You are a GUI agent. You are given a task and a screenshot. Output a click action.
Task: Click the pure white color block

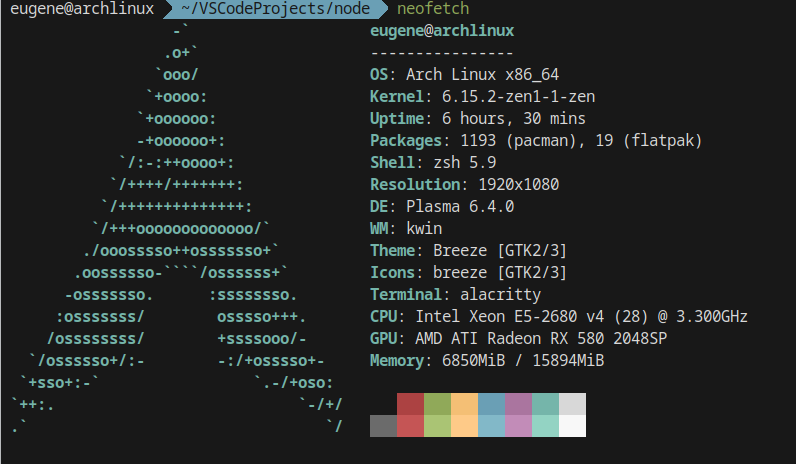[572, 426]
